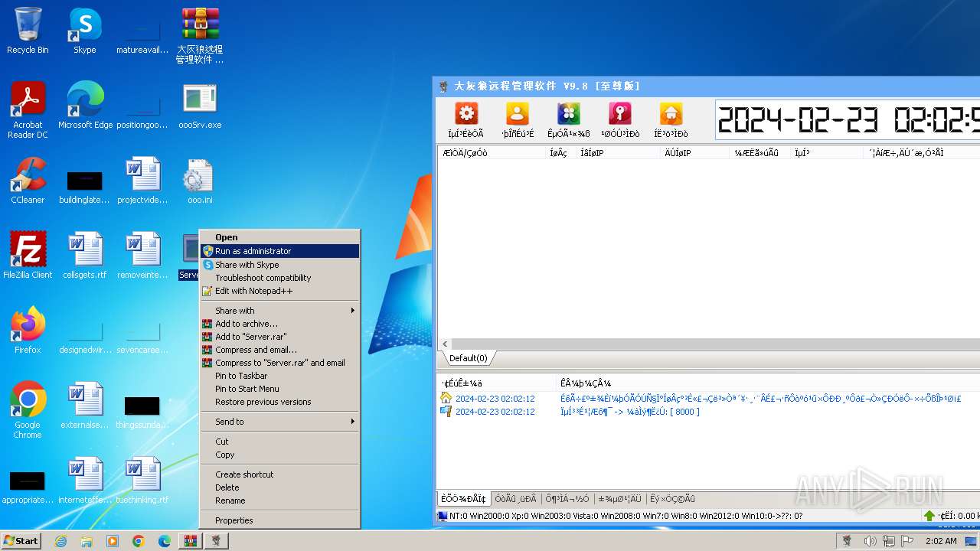Select the ooo.ini desktop file

click(200, 181)
